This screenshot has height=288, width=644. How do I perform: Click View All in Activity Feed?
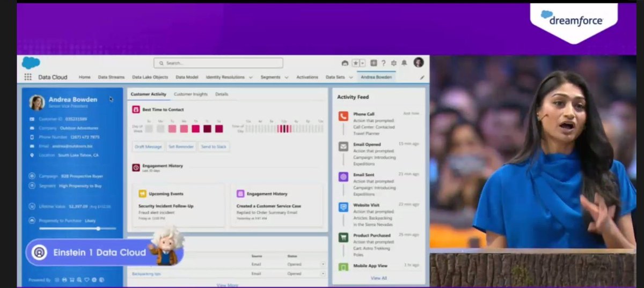click(x=378, y=278)
